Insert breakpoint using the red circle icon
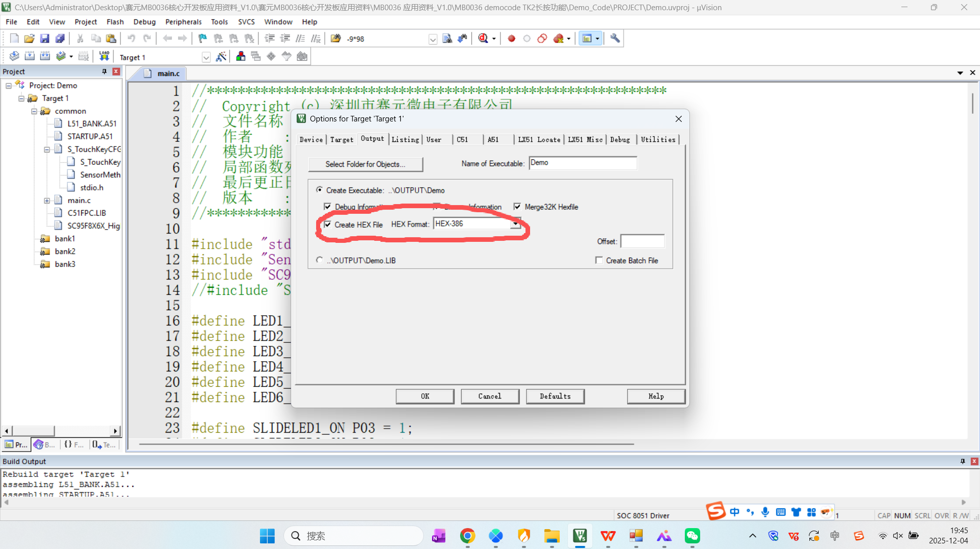The width and height of the screenshot is (980, 549). tap(511, 38)
